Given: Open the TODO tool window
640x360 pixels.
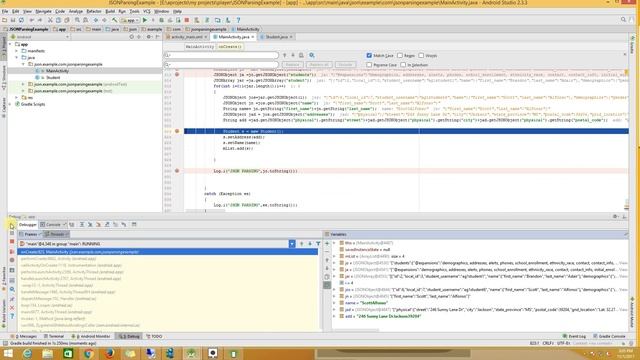Looking at the screenshot, I should (154, 336).
